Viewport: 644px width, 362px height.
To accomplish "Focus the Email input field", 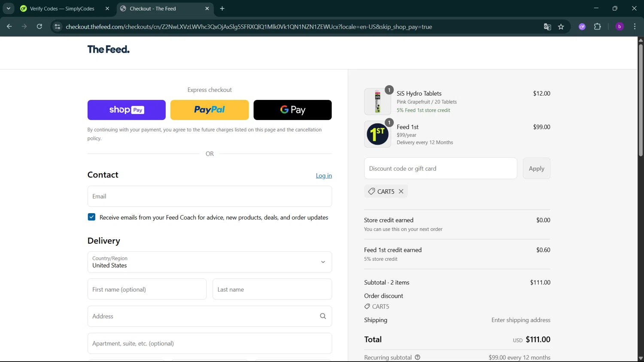I will (210, 196).
